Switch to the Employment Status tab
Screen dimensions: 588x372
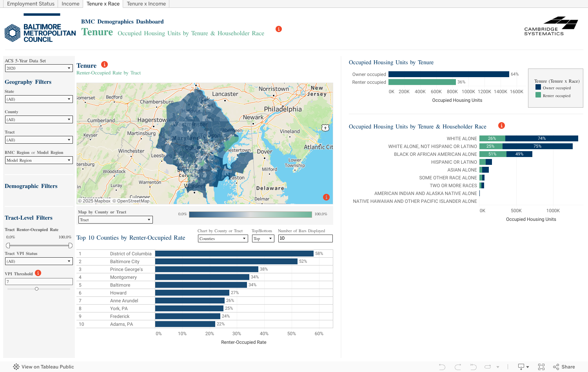tap(31, 4)
